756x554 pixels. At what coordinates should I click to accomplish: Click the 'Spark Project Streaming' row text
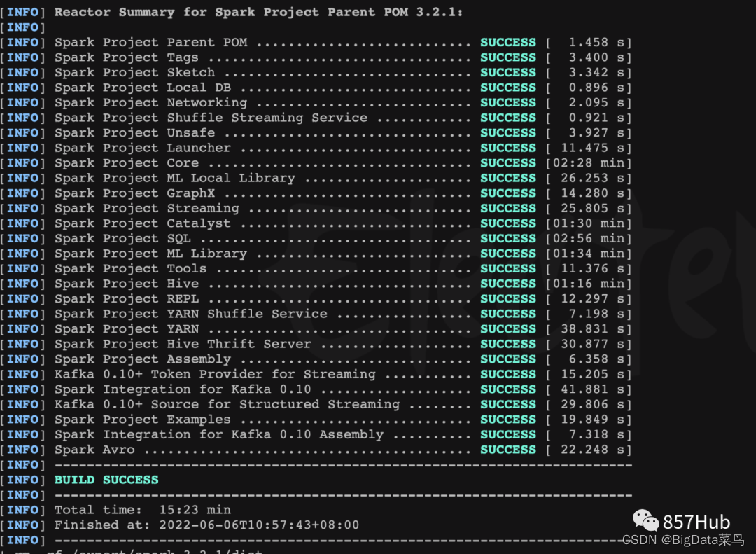tap(146, 208)
